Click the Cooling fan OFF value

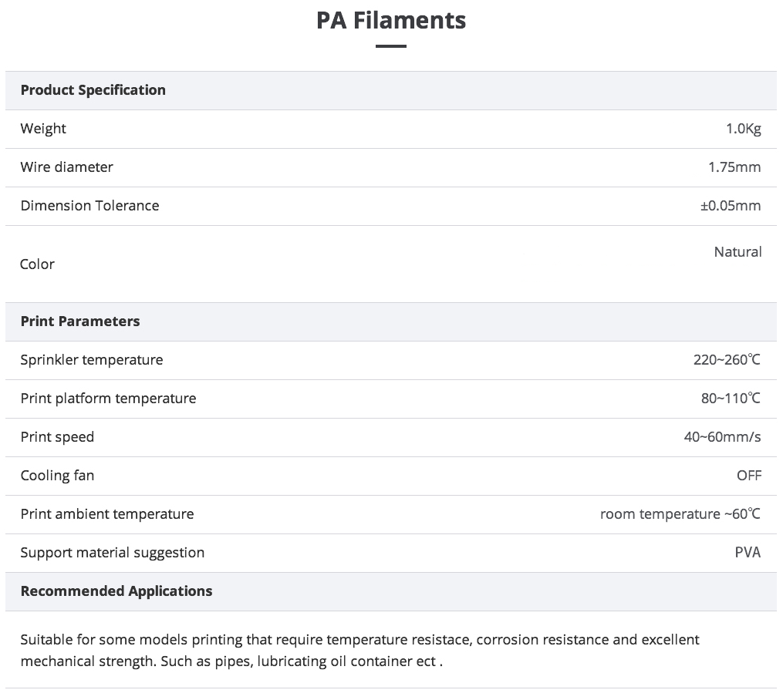(748, 476)
